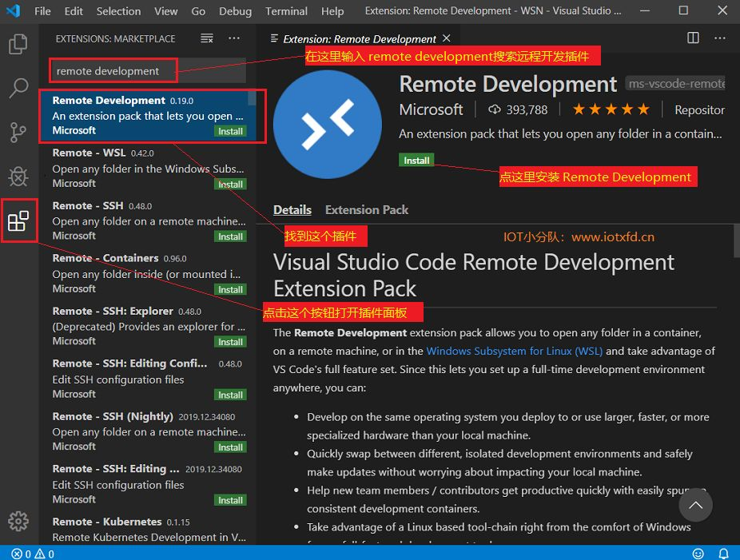Open the Help menu

(332, 11)
